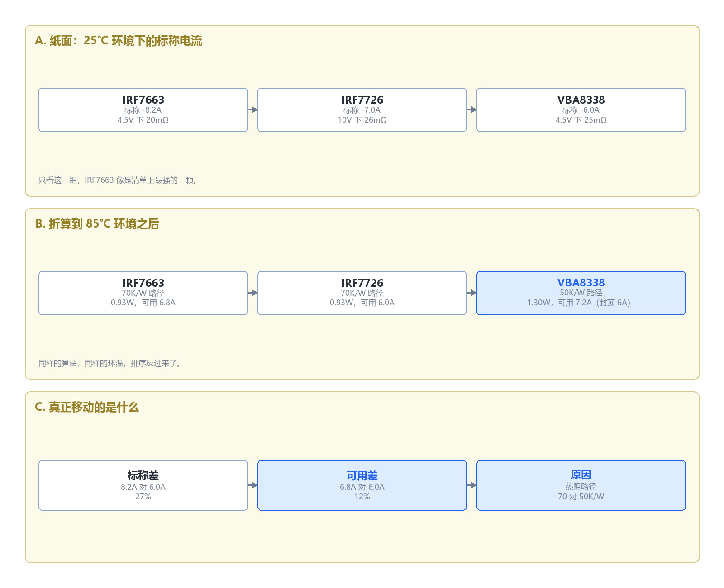This screenshot has width=724, height=588.
Task: Click the note 同样的算法、同样的环温，排序反过来了
Action: pyautogui.click(x=111, y=363)
